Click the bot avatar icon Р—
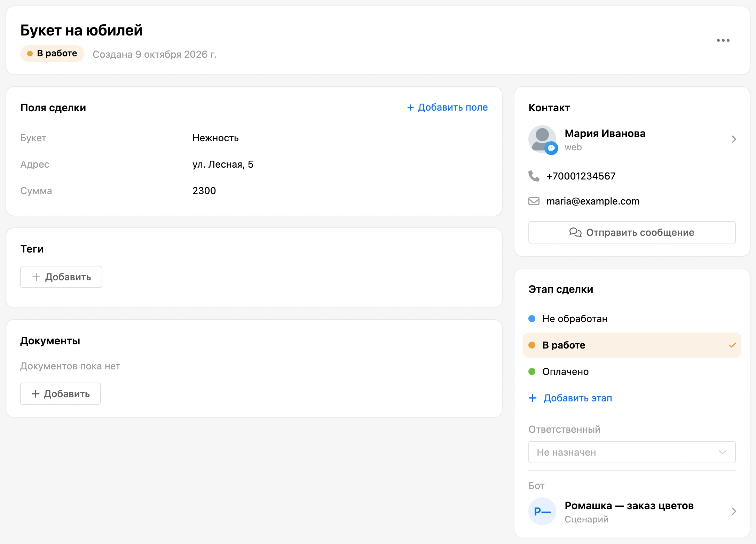Viewport: 756px width, 544px height. pos(542,511)
